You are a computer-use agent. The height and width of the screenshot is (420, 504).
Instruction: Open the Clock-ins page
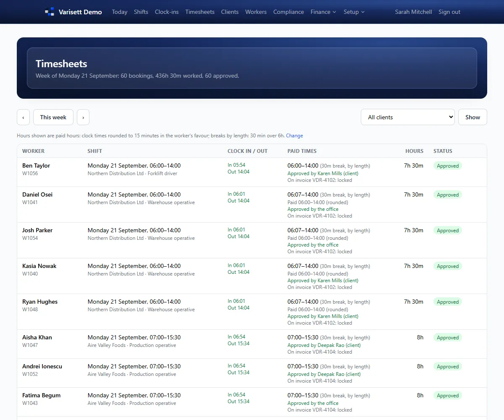pyautogui.click(x=167, y=12)
